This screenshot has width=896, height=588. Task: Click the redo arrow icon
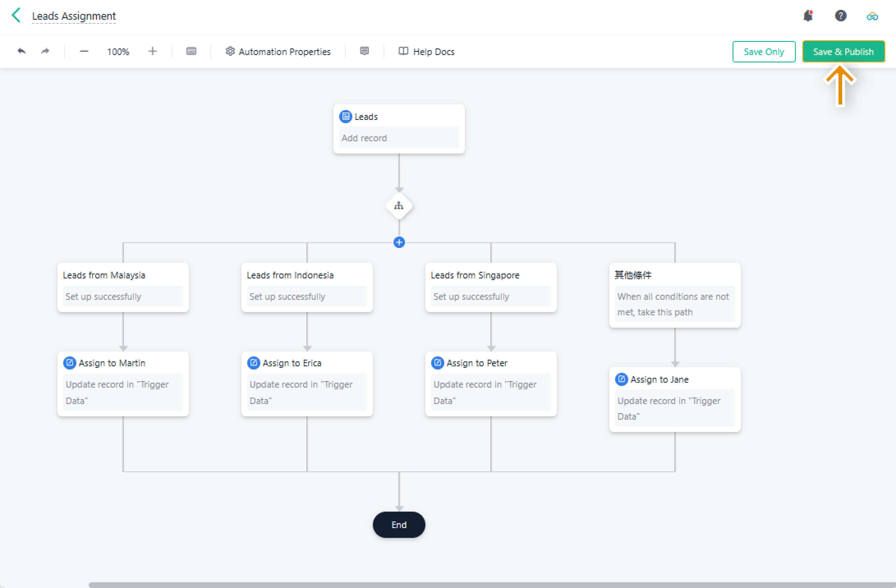click(45, 51)
